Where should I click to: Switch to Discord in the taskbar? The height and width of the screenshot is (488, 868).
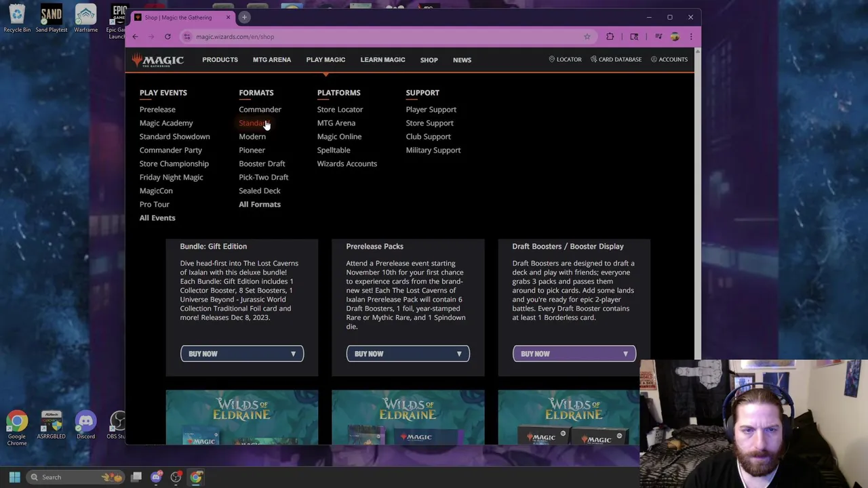point(156,477)
